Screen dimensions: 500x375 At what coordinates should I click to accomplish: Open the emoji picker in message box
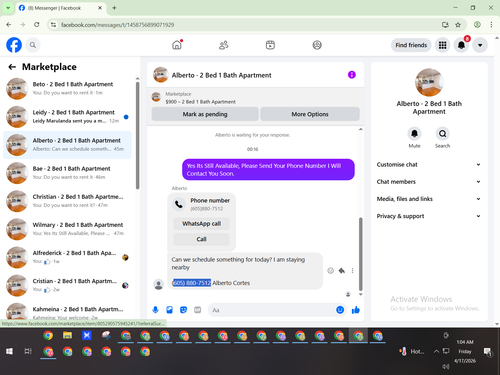340,310
